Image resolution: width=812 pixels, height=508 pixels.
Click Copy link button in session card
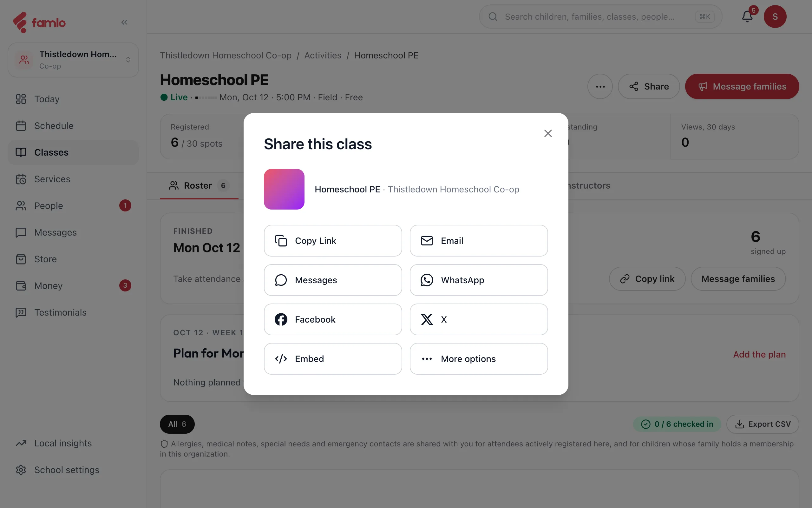[x=647, y=279]
